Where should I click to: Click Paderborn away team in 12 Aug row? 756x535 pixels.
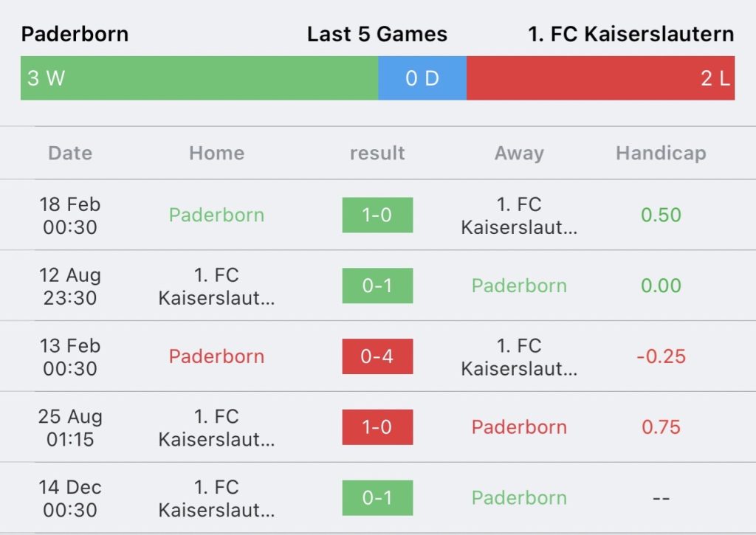[x=519, y=286]
